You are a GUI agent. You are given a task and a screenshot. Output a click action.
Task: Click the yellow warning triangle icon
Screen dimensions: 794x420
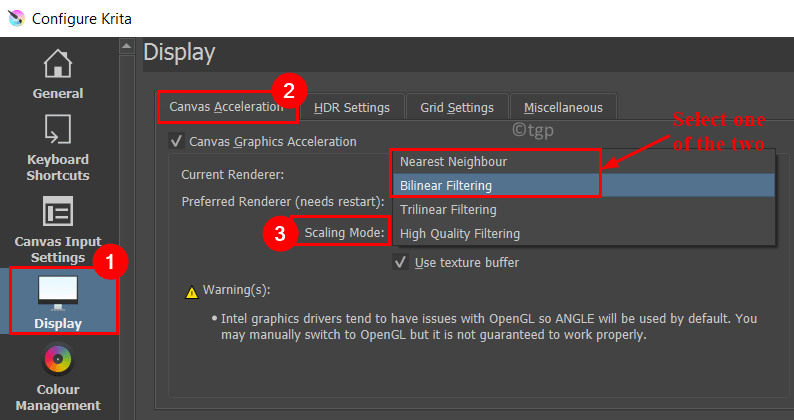192,292
